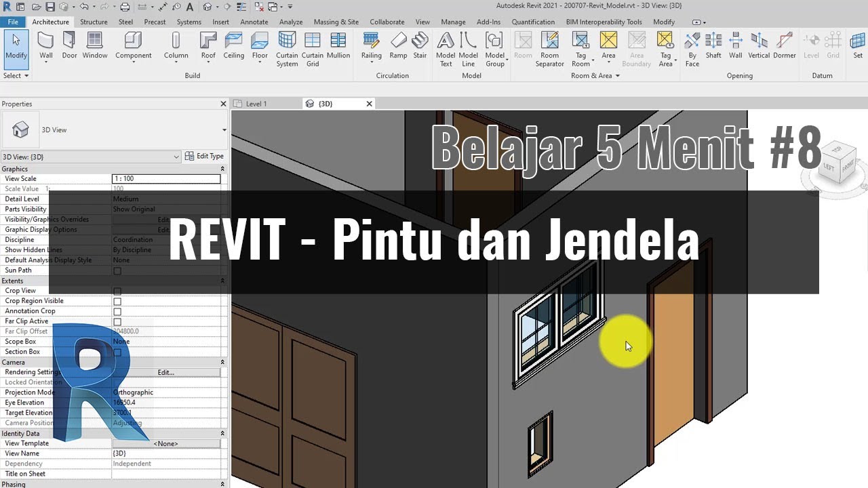
Task: Close the Properties palette
Action: (223, 104)
